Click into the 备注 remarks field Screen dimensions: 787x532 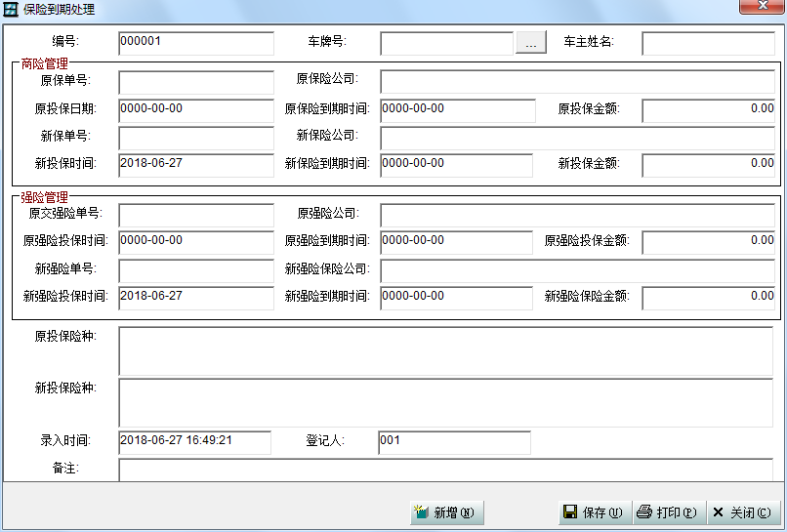click(445, 470)
